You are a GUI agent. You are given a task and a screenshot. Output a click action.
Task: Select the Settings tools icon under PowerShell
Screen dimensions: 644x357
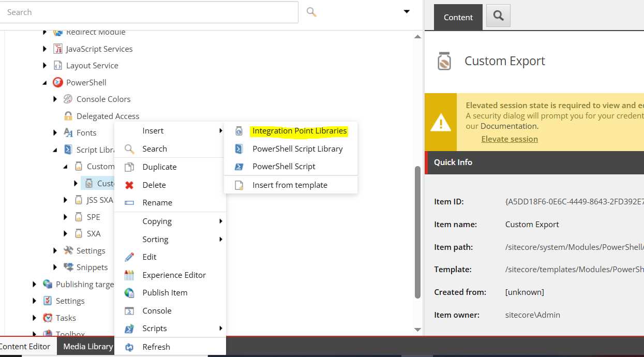[68, 250]
